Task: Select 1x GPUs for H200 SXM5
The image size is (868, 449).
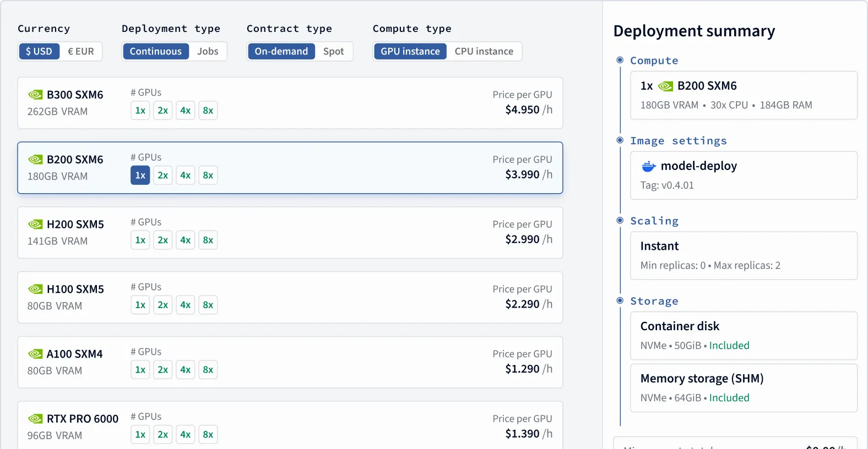Action: click(x=140, y=240)
